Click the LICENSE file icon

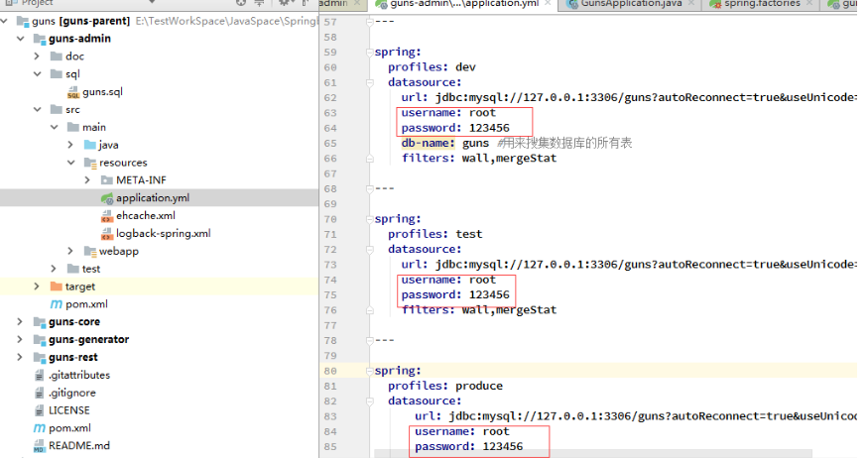click(40, 410)
